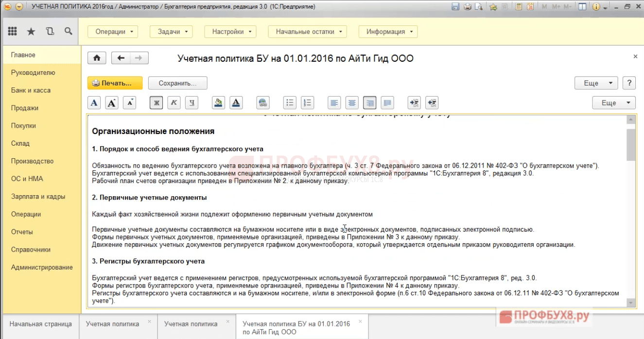Open the calculator icon
This screenshot has width=644, height=339.
[519, 7]
